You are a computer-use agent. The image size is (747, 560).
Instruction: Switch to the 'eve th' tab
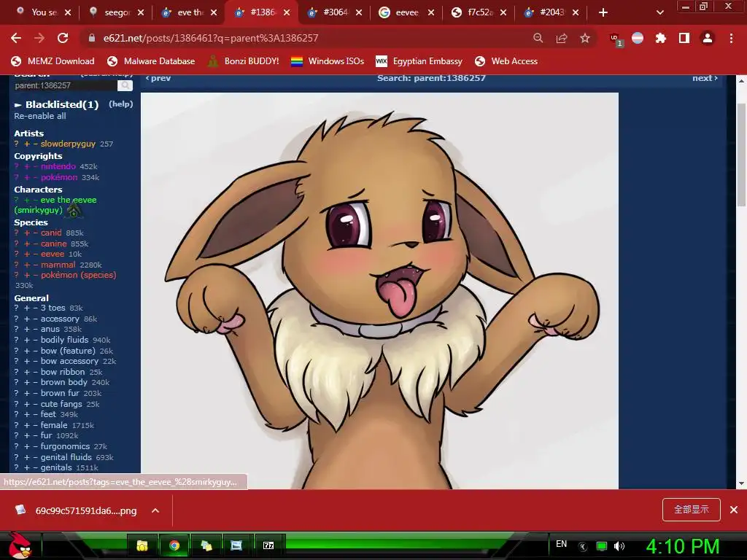(x=190, y=12)
